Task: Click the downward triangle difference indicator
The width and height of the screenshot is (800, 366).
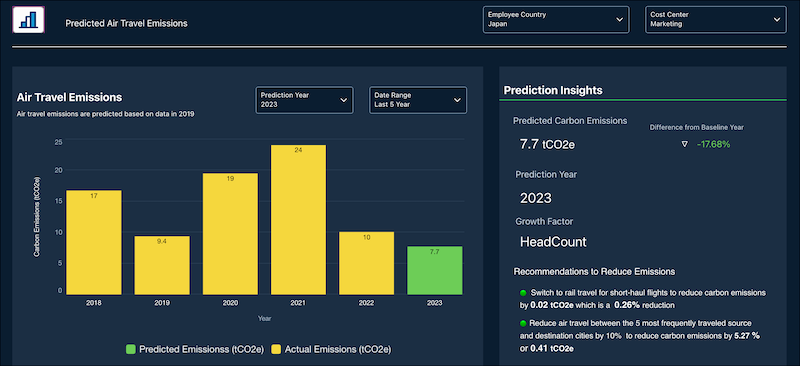Action: pos(685,145)
